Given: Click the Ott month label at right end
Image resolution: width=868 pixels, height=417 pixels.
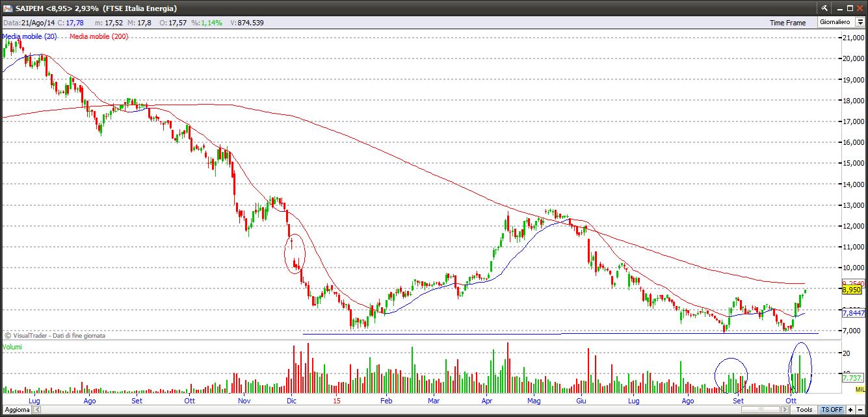Looking at the screenshot, I should (791, 401).
